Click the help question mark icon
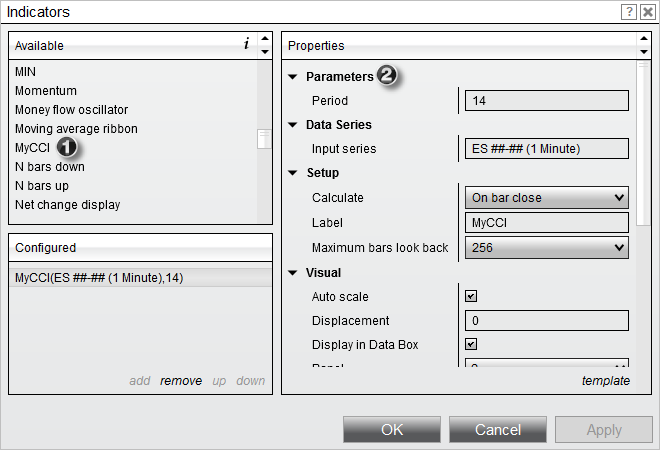The image size is (660, 450). (x=628, y=11)
